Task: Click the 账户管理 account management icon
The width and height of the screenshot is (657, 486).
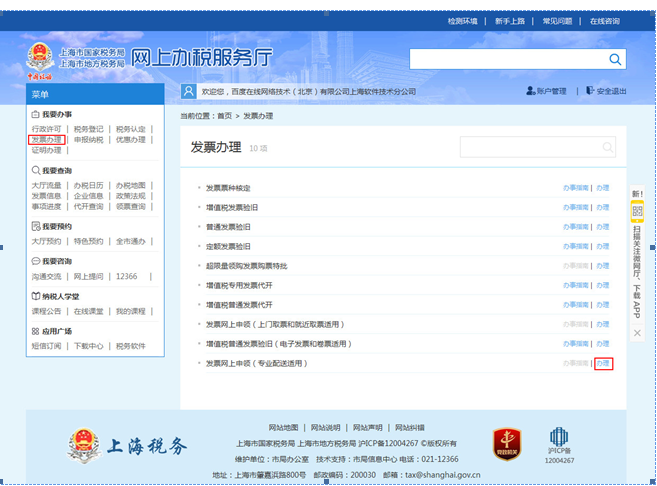Action: pos(530,91)
